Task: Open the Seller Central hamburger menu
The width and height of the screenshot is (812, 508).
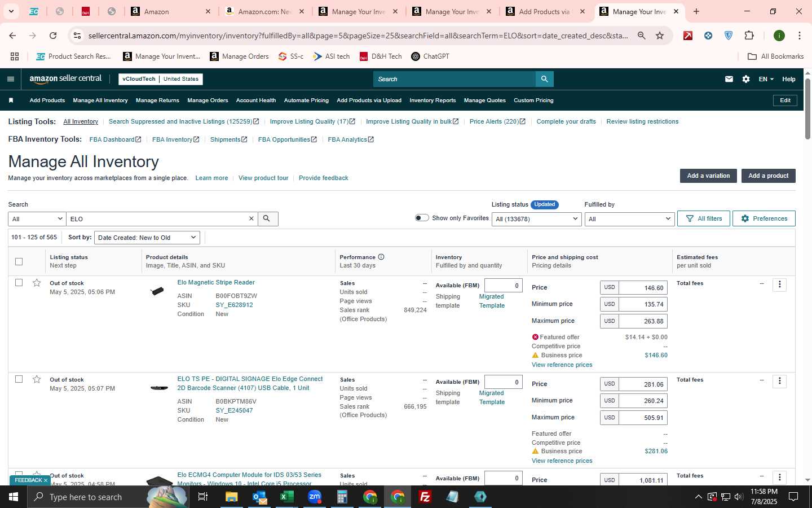Action: (10, 79)
